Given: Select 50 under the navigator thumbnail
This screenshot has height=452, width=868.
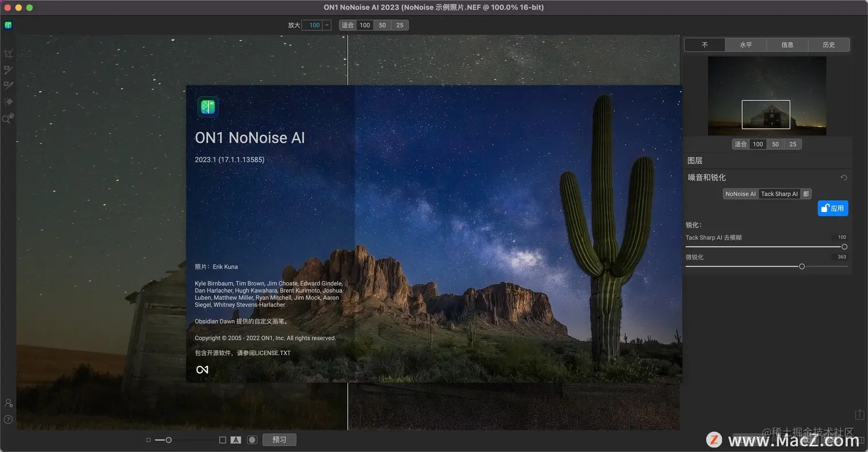Looking at the screenshot, I should pos(775,144).
